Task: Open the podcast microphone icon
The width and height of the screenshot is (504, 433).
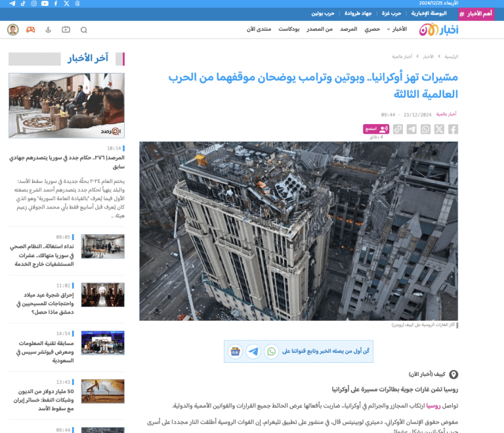Action: pos(48,30)
